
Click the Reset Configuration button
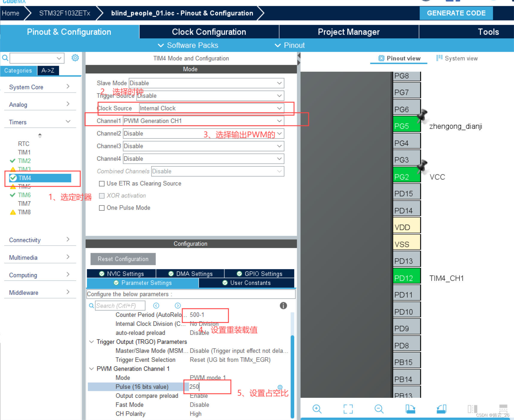pos(123,259)
